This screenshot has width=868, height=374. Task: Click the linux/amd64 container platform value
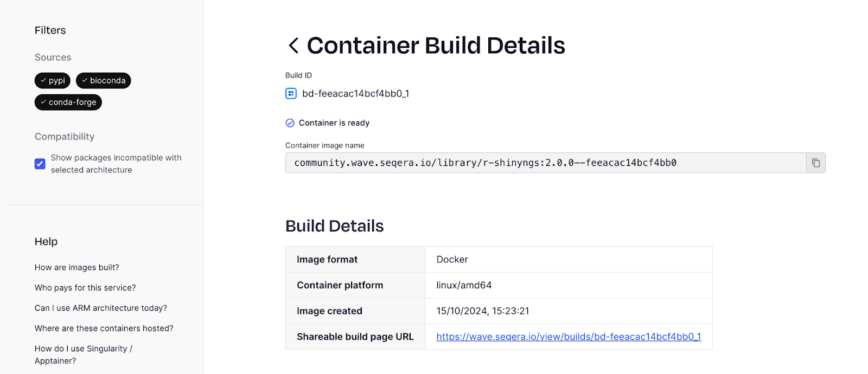(464, 285)
